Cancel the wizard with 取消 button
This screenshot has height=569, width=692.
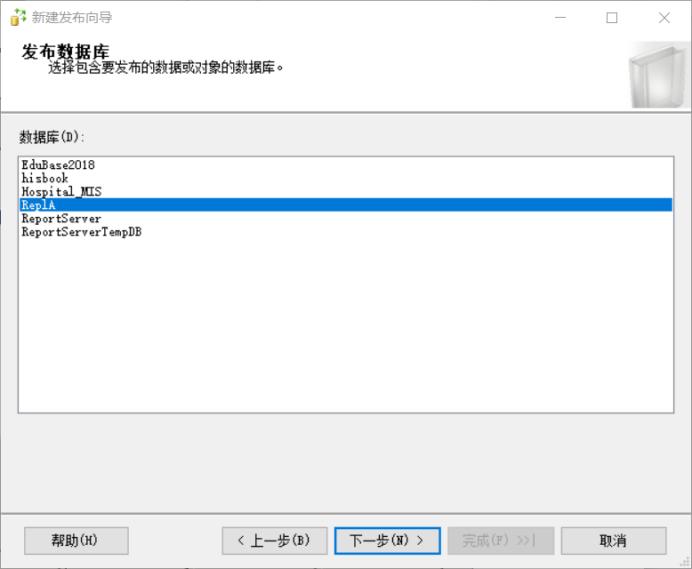tap(613, 541)
